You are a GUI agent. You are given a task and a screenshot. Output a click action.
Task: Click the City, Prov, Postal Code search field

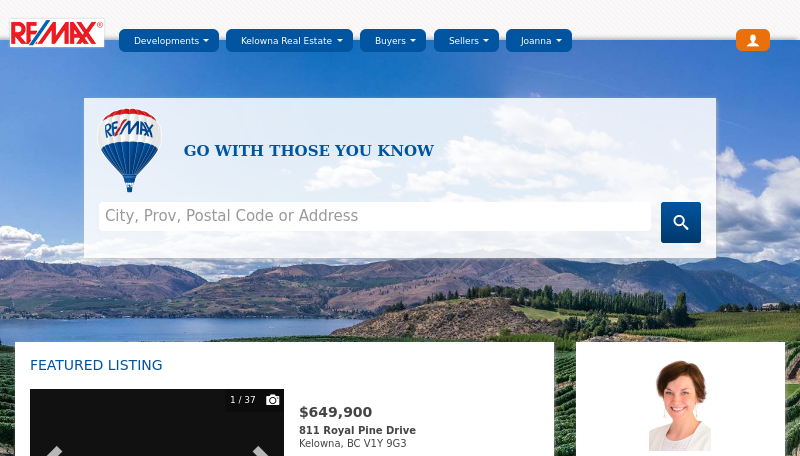pos(374,216)
